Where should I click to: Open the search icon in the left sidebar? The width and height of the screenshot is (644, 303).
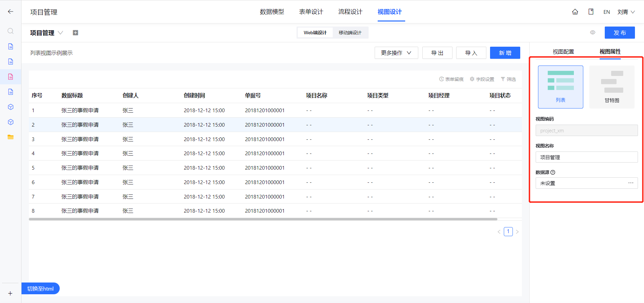(10, 31)
